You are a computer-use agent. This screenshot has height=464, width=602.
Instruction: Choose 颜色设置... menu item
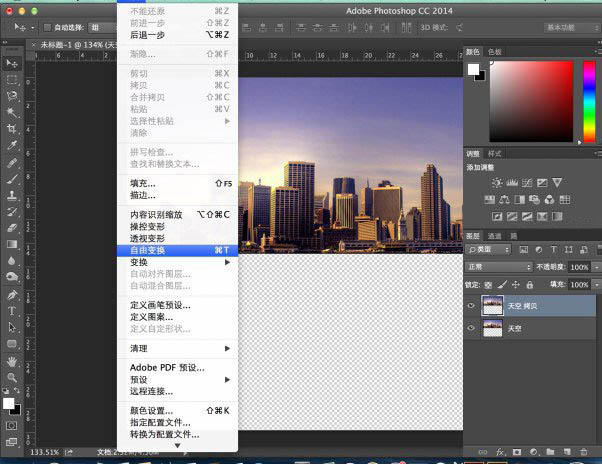coord(178,411)
